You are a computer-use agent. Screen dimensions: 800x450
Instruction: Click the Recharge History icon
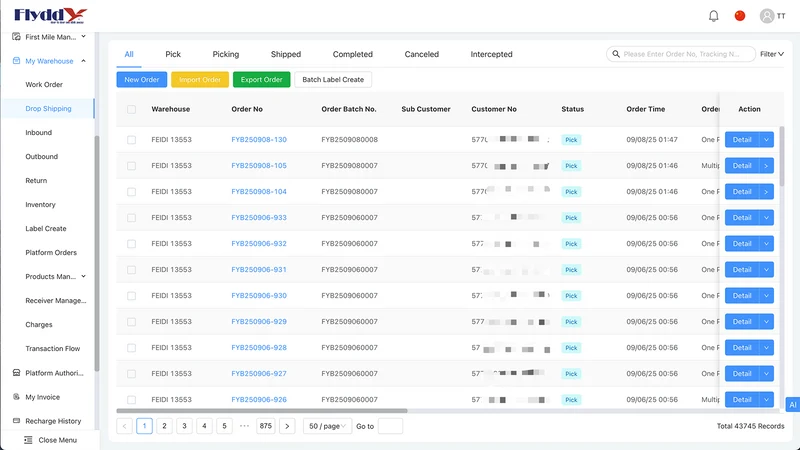click(x=16, y=421)
